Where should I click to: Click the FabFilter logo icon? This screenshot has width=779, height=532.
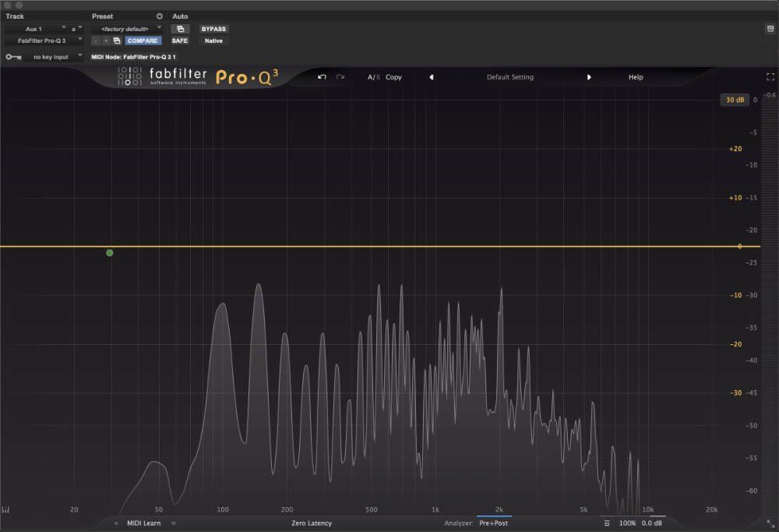tap(129, 76)
